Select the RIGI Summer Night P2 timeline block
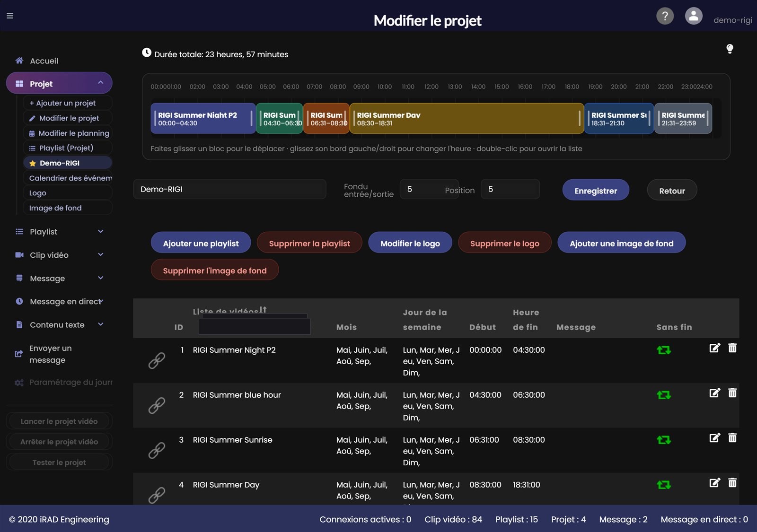757x532 pixels. [x=203, y=119]
